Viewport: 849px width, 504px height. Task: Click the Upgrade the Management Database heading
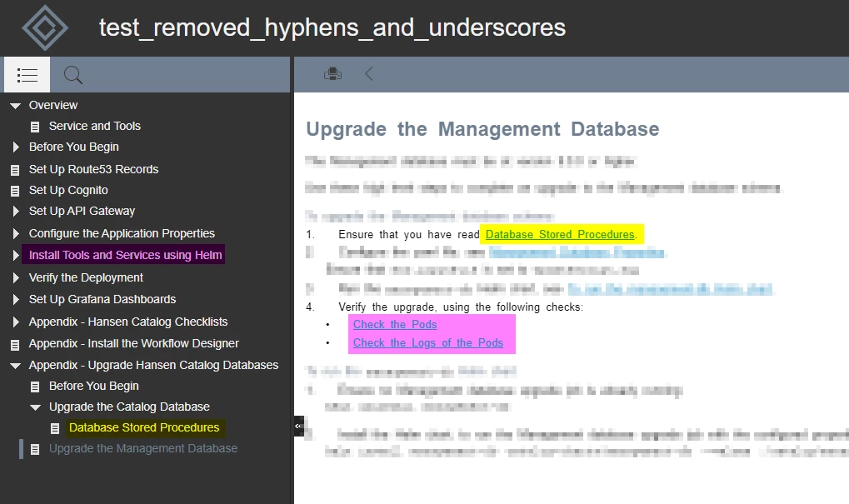482,129
